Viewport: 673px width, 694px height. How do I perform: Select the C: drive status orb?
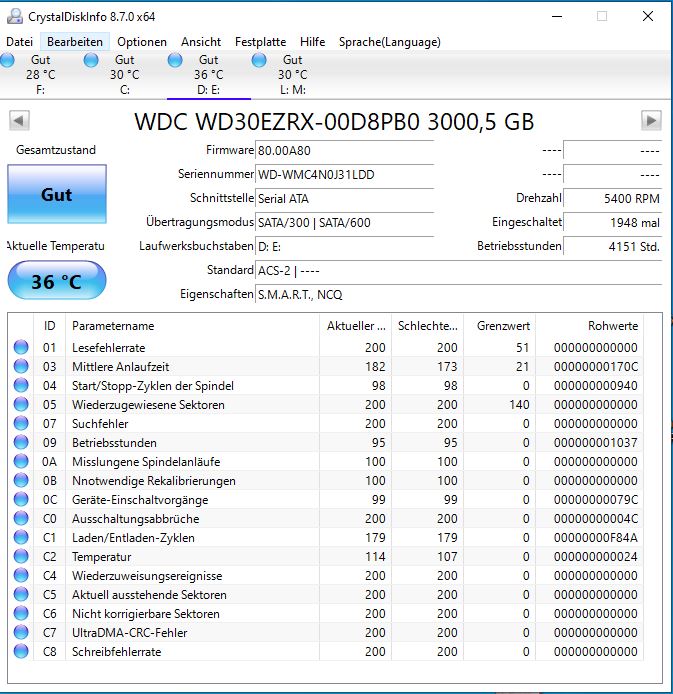point(91,60)
